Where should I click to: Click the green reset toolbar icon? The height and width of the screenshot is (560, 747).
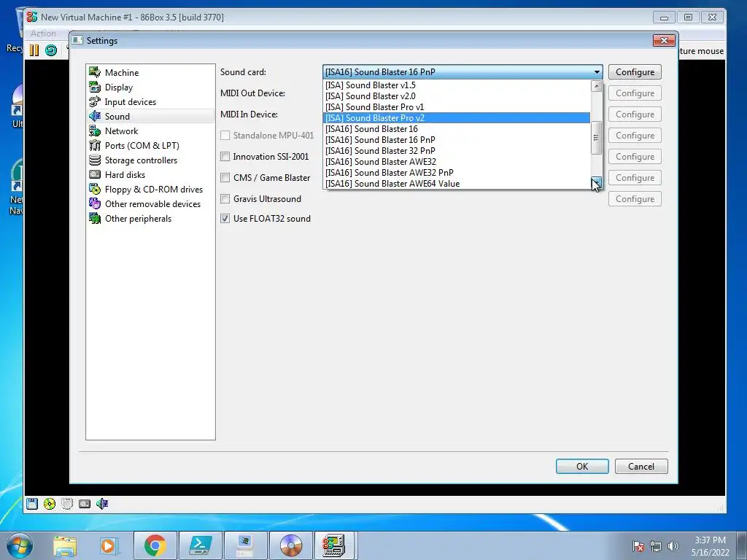(51, 50)
